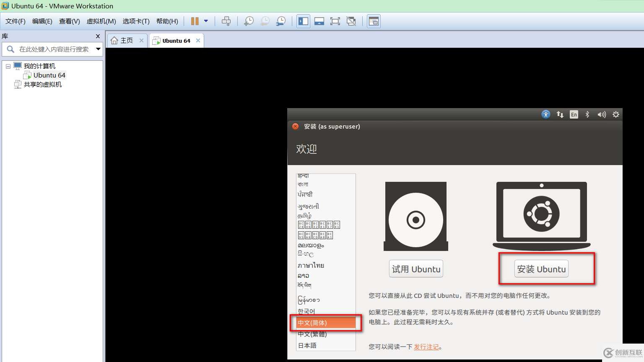Open the Ubuntu sound volume indicator
Image resolution: width=644 pixels, height=362 pixels.
602,114
